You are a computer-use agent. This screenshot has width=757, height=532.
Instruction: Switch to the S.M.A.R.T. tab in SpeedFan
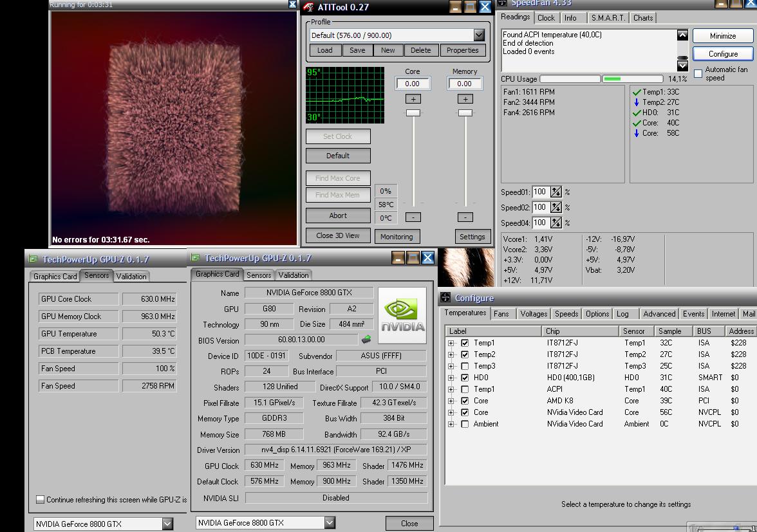click(607, 18)
